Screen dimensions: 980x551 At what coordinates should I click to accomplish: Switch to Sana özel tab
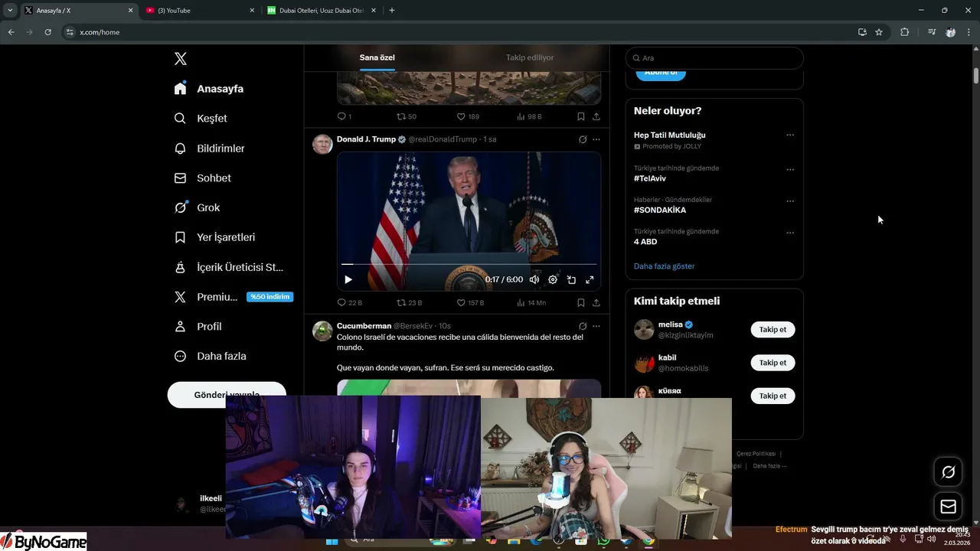(x=377, y=57)
